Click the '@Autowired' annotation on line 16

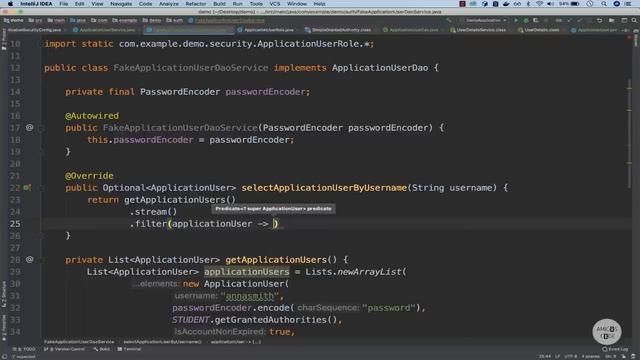pos(92,116)
